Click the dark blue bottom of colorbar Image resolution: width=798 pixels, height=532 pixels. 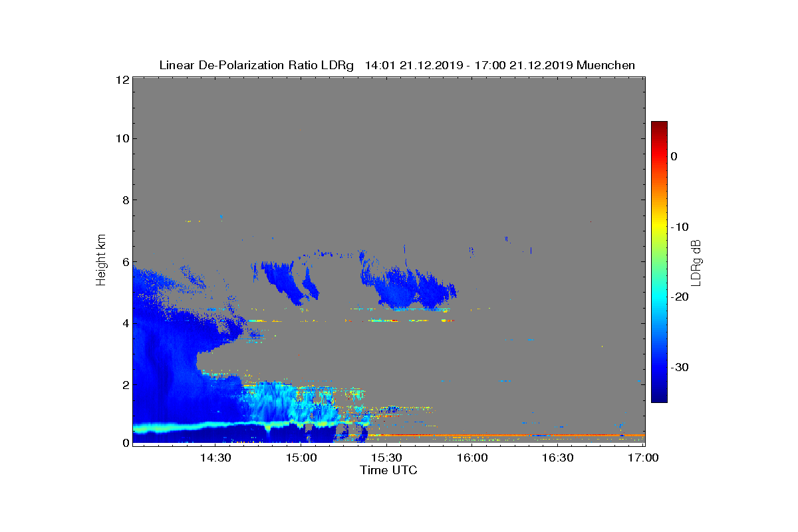click(659, 398)
